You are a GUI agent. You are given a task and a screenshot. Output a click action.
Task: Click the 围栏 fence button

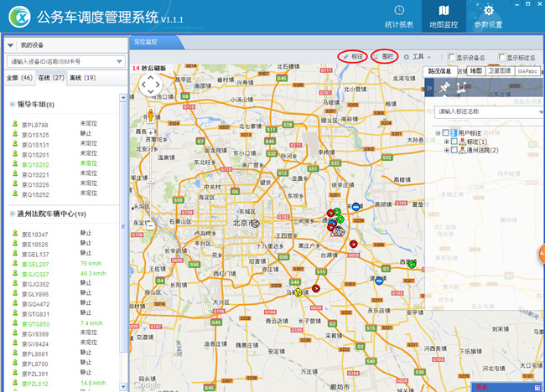[384, 56]
